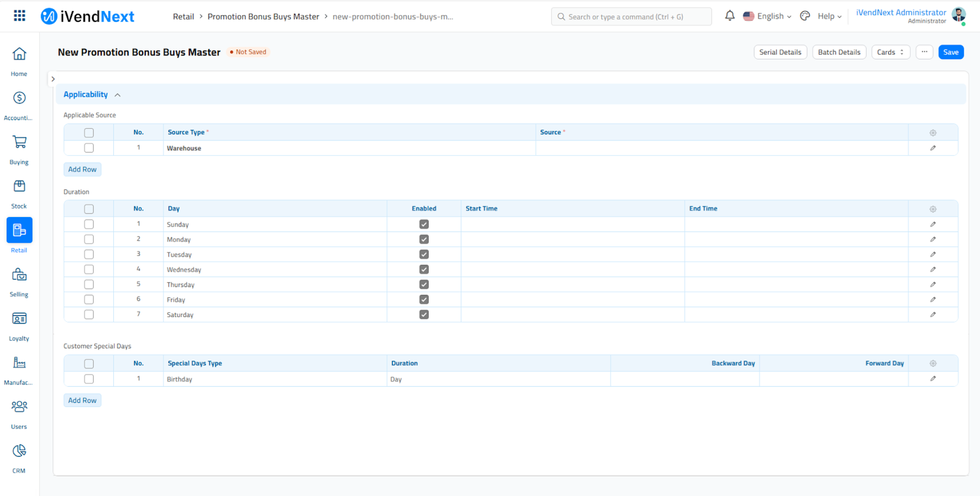Open Duration table column settings gear

tap(933, 209)
